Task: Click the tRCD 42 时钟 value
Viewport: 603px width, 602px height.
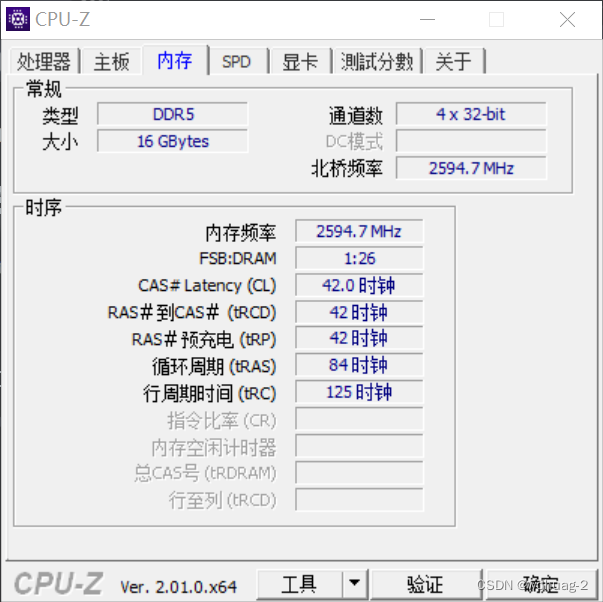Action: tap(359, 312)
